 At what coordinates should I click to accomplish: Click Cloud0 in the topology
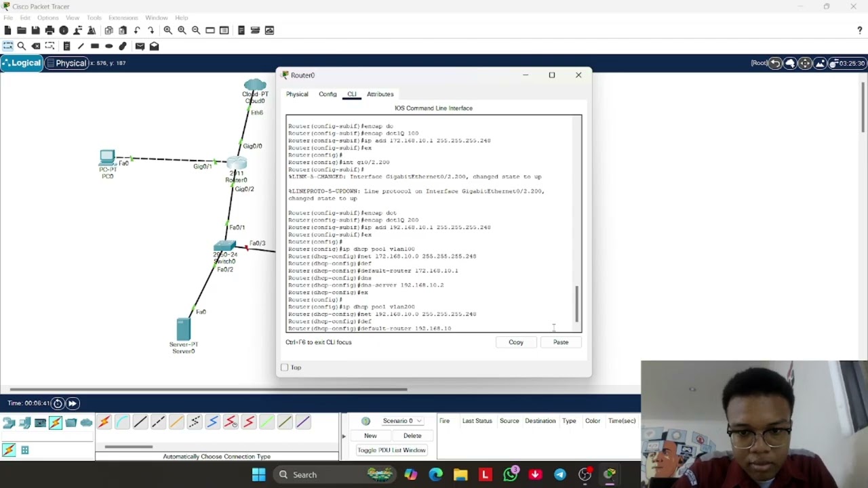click(255, 85)
